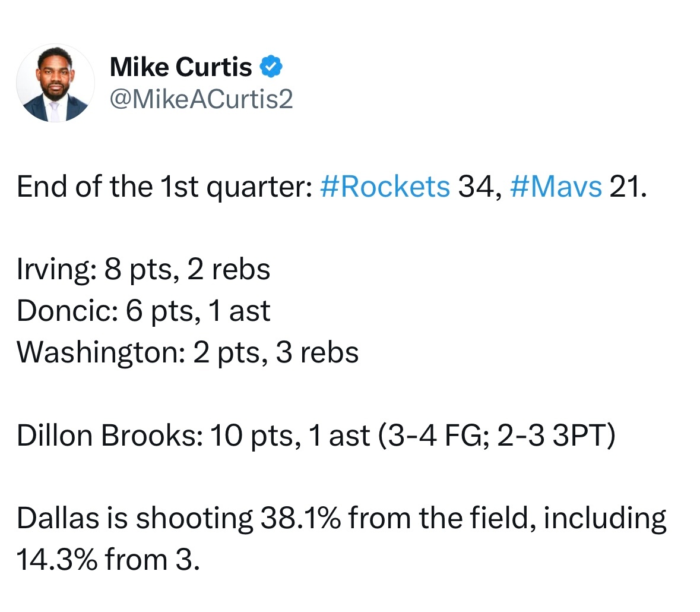The width and height of the screenshot is (700, 612).
Task: Click the Mike Curtis display name
Action: (x=181, y=67)
